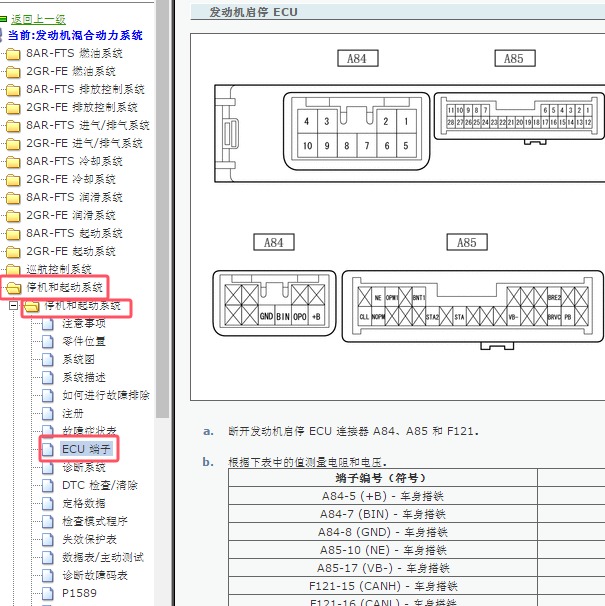
Task: Open the 系统描述 page
Action: click(84, 377)
